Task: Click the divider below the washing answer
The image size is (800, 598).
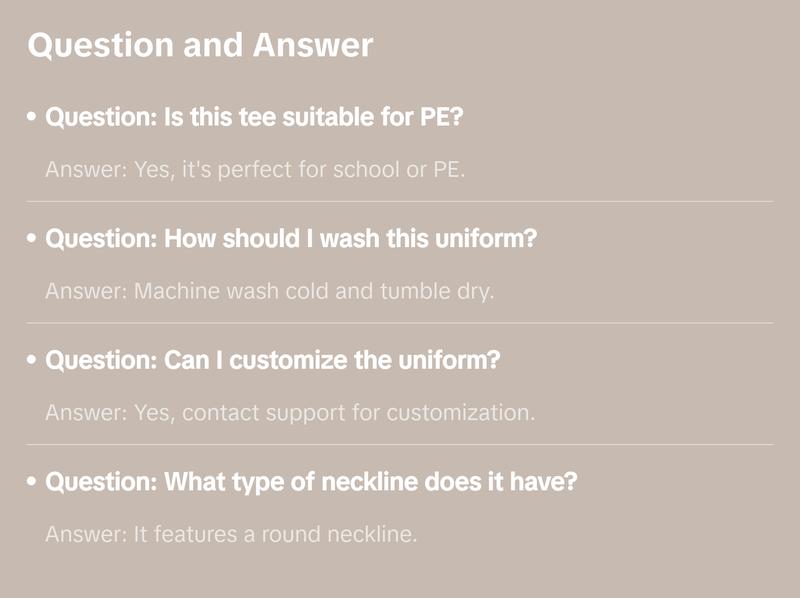Action: [x=400, y=323]
